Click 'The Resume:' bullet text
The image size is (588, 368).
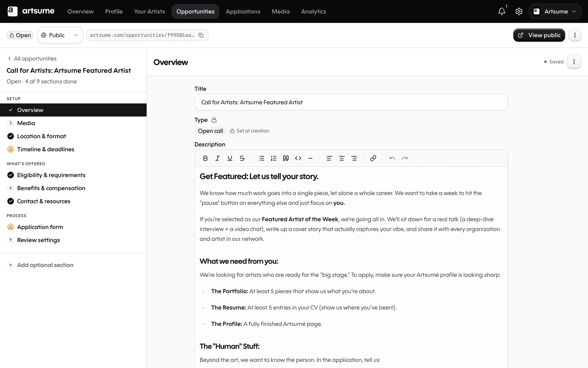click(228, 308)
